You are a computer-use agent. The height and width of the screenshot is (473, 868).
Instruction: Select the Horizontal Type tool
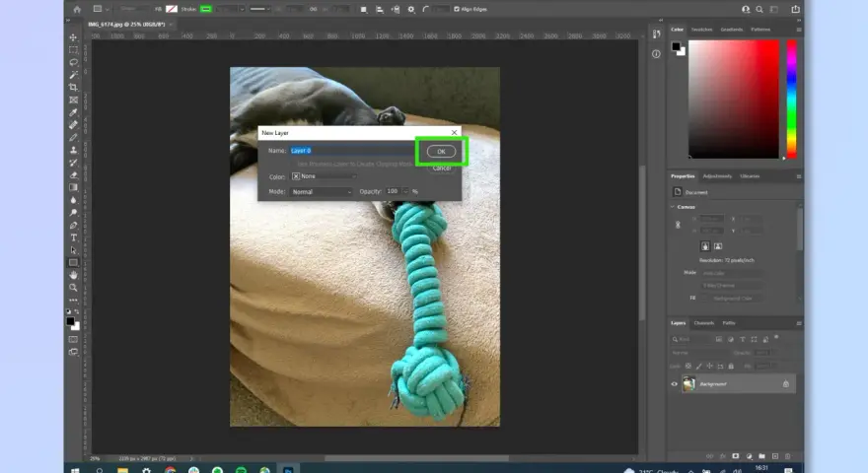click(73, 237)
